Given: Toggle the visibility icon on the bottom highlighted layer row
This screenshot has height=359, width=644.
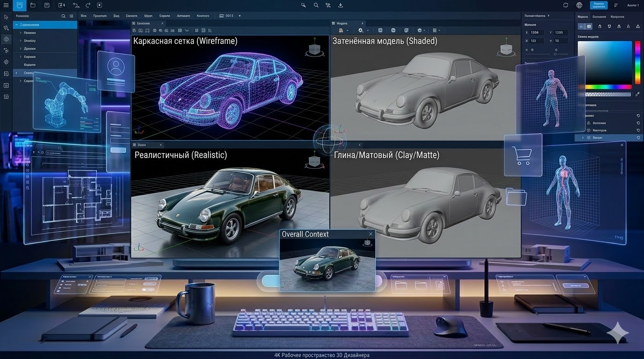Looking at the screenshot, I should tap(638, 138).
